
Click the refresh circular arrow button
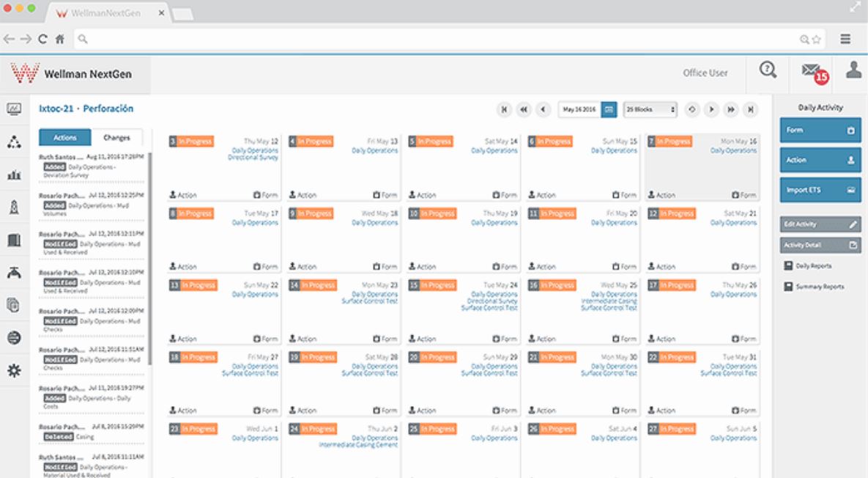pyautogui.click(x=692, y=110)
